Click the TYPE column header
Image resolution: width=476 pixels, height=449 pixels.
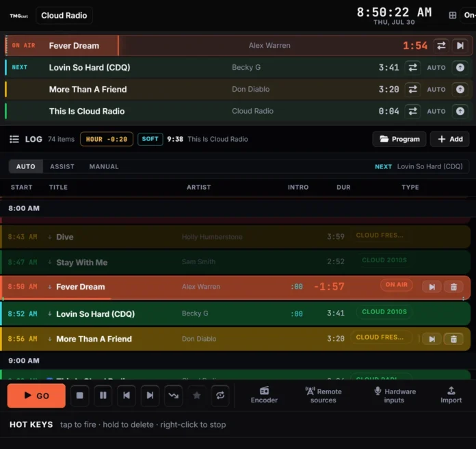[x=410, y=187]
